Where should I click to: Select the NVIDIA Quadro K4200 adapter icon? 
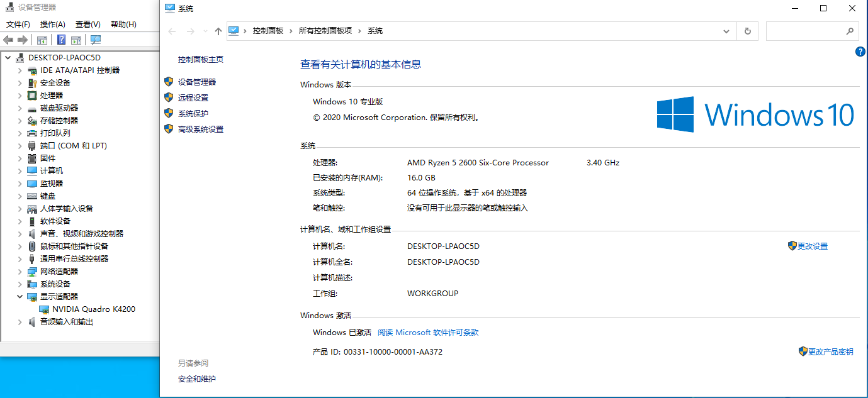[x=44, y=309]
